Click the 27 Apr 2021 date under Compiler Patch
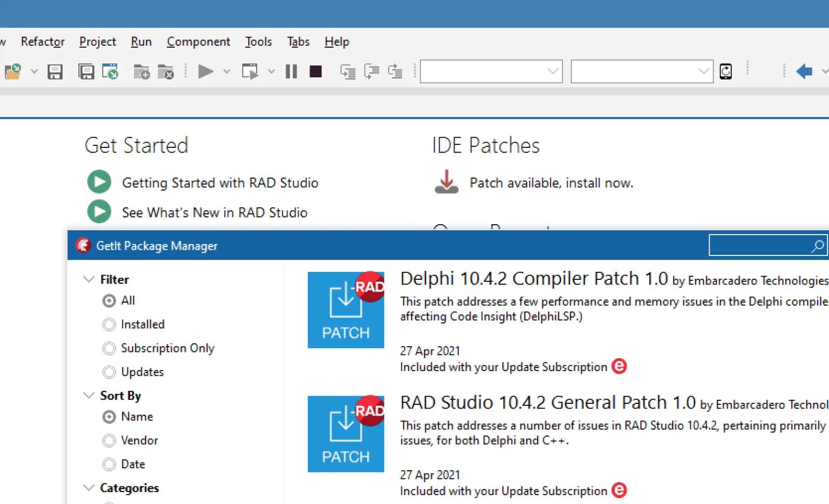Screen dimensions: 829x504 [430, 351]
